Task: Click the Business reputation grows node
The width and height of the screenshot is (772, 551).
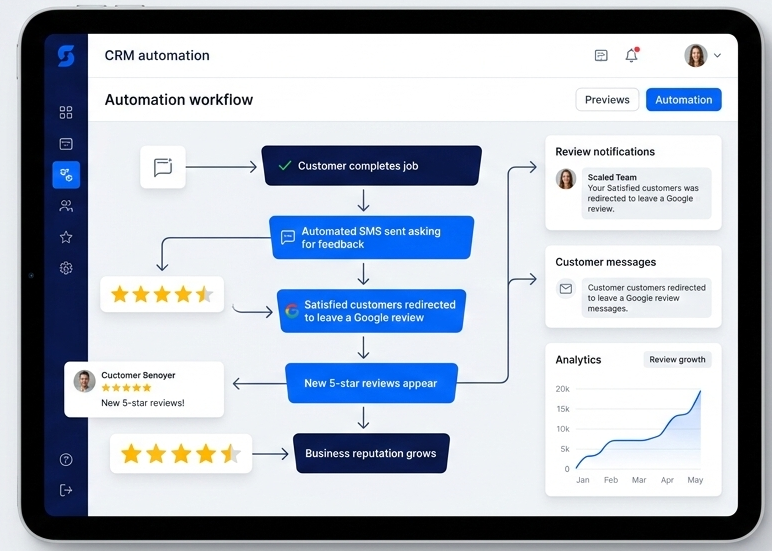Action: point(371,453)
